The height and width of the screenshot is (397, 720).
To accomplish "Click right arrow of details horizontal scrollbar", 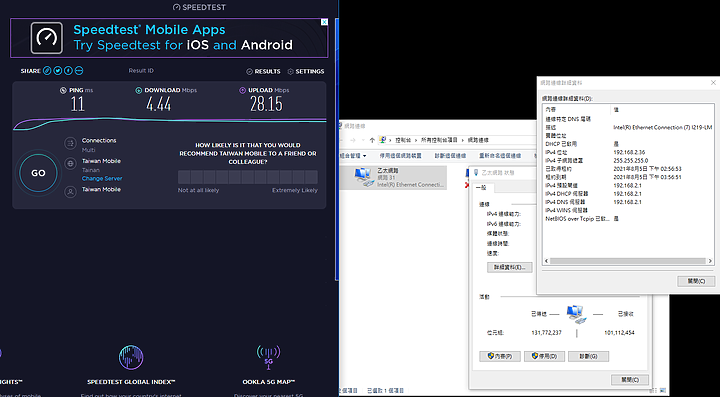I will (710, 261).
